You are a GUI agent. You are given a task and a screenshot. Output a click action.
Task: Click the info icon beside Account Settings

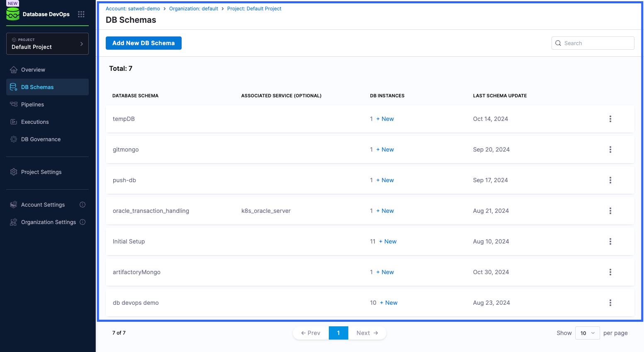[x=83, y=205]
